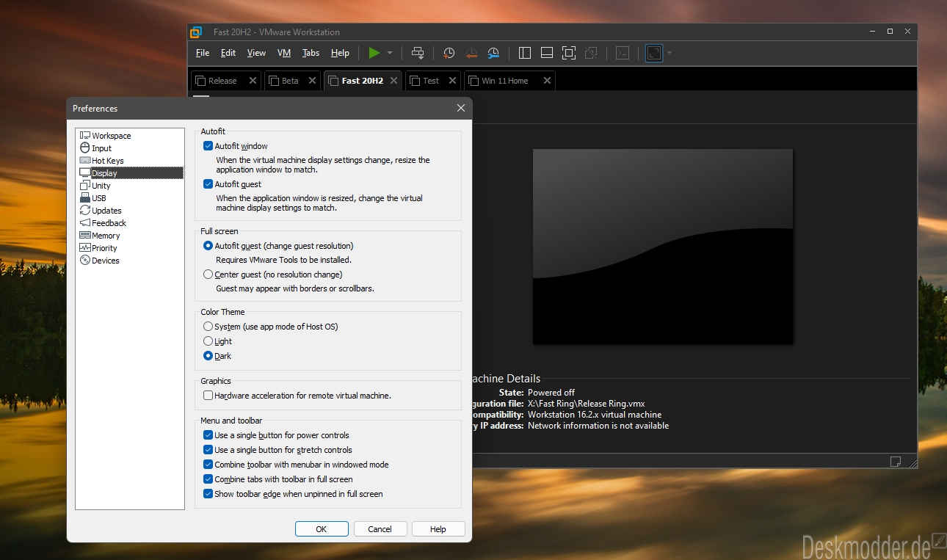
Task: Close the Fast 20H2 tab
Action: (394, 81)
